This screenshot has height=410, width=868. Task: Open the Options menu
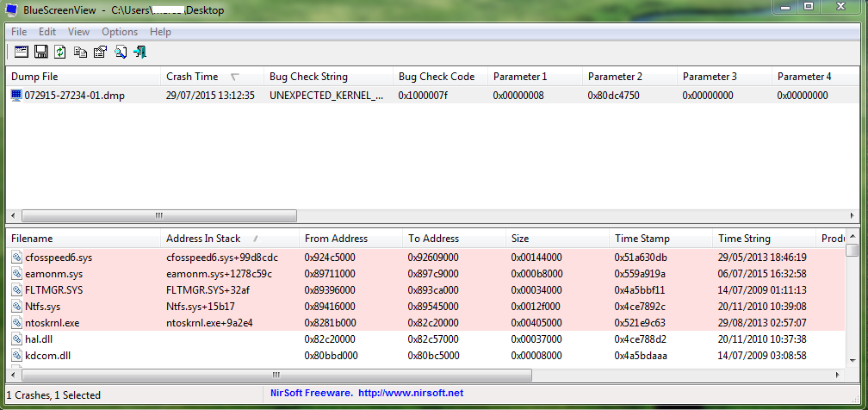click(x=120, y=32)
